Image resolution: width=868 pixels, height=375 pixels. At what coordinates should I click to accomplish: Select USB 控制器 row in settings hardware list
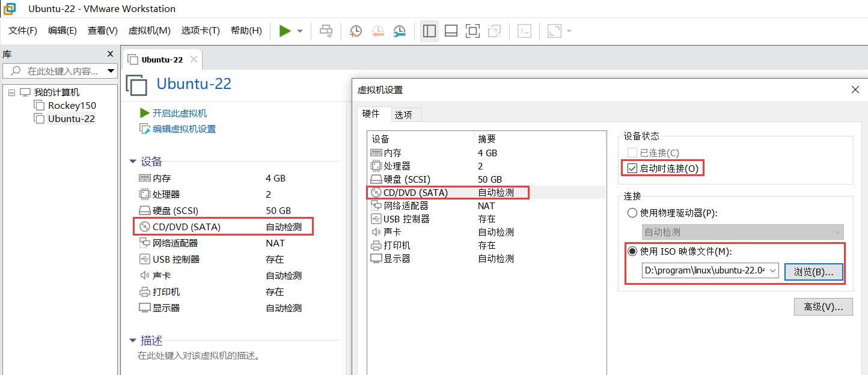(486, 219)
